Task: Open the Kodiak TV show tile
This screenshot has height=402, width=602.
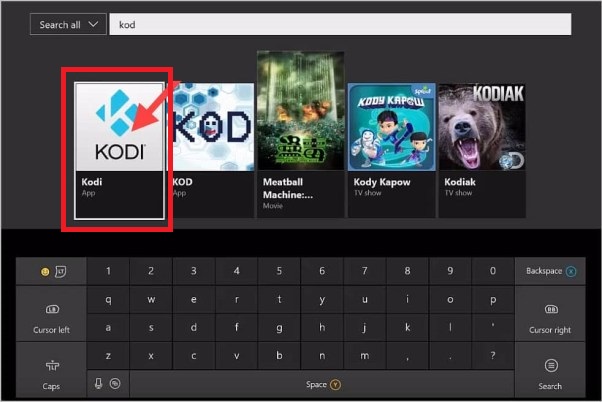Action: [x=479, y=148]
